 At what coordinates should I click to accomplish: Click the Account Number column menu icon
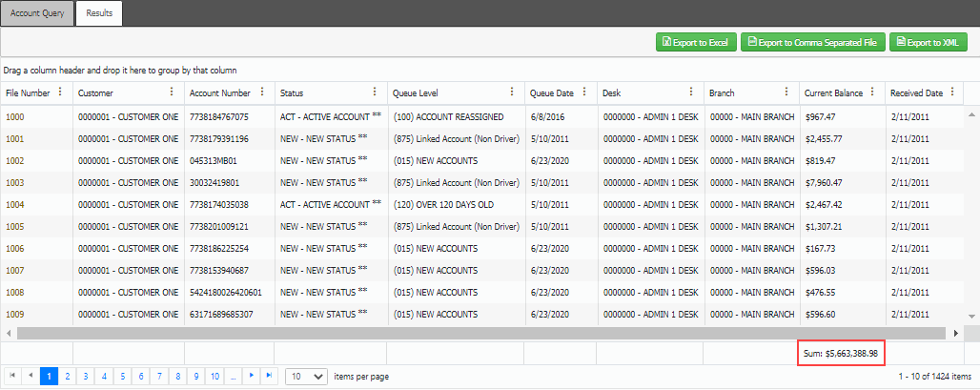click(261, 92)
